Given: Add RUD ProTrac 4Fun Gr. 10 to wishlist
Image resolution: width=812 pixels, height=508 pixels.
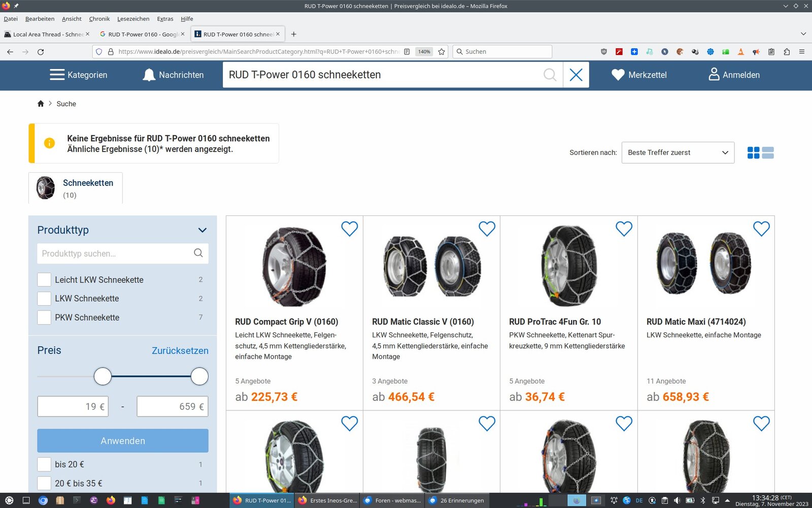Looking at the screenshot, I should pyautogui.click(x=624, y=229).
